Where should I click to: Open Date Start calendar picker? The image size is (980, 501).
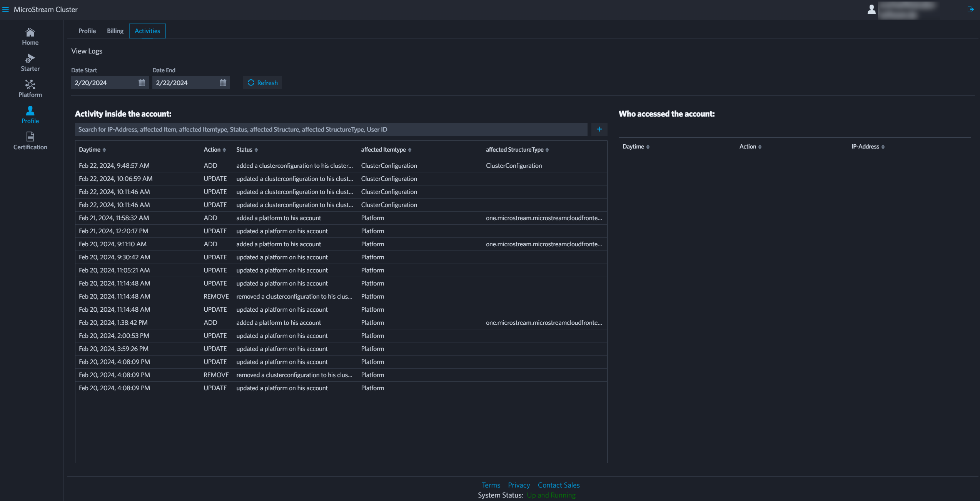pyautogui.click(x=142, y=83)
